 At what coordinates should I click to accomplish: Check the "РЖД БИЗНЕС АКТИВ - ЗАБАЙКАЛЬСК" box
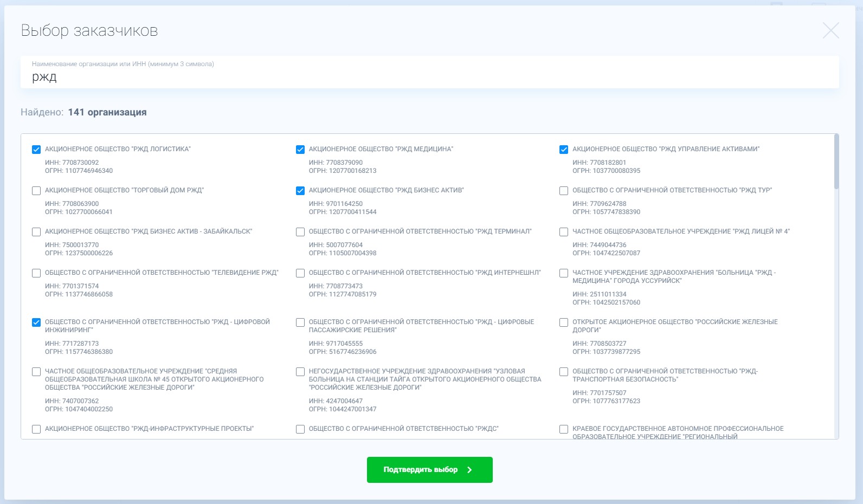[36, 232]
